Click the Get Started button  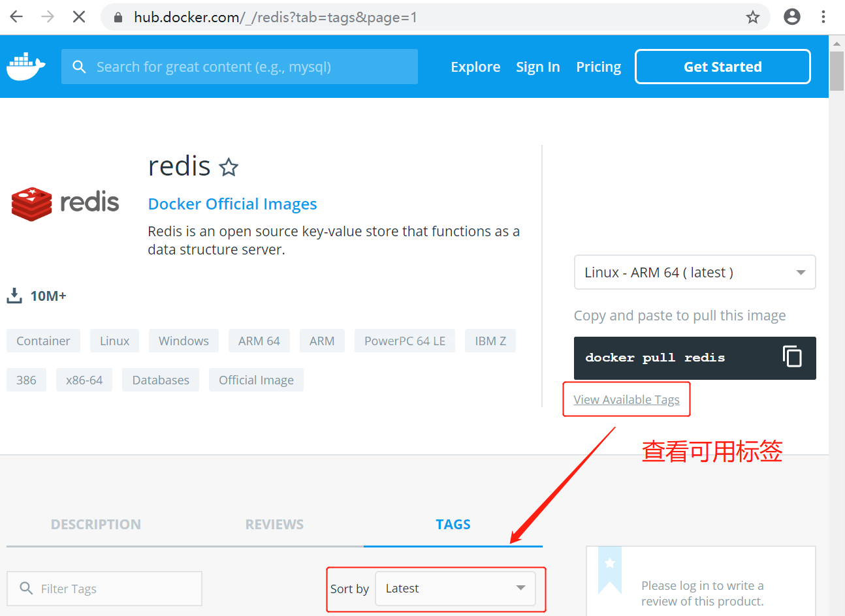click(723, 67)
